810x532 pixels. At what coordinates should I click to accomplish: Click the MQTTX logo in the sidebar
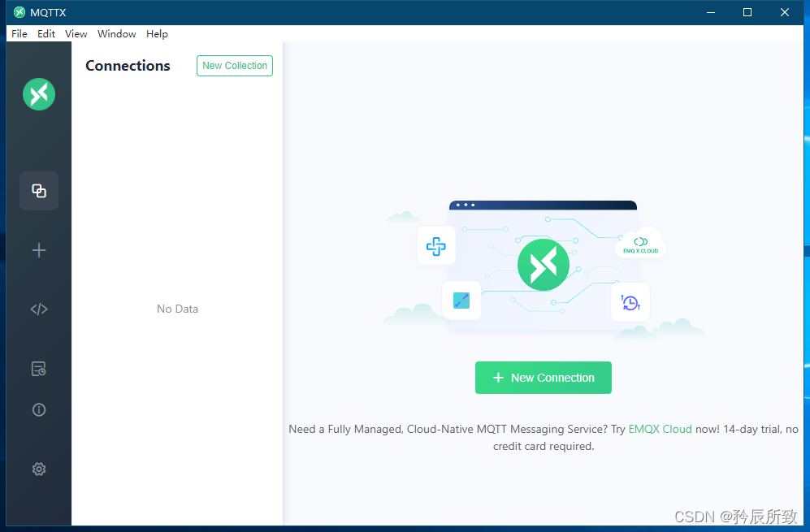39,94
